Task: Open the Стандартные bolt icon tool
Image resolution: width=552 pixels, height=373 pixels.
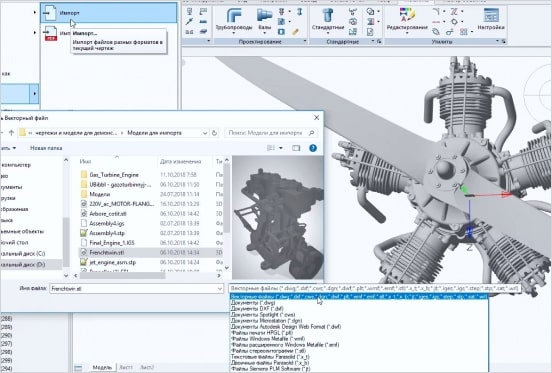Action: [x=327, y=15]
